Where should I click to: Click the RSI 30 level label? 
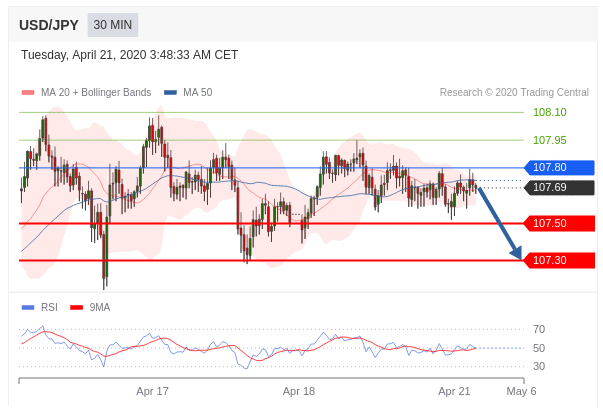point(539,367)
